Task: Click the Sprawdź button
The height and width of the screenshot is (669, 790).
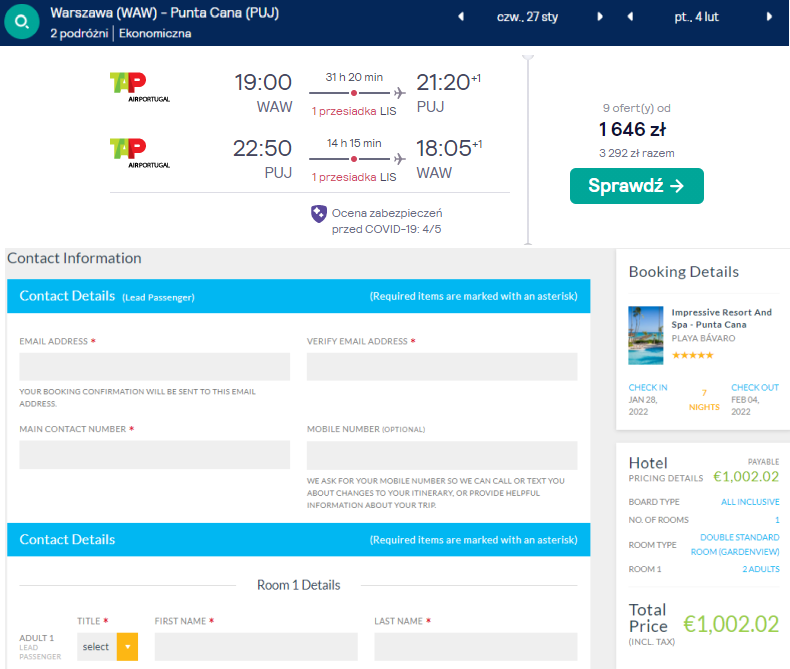Action: [636, 186]
